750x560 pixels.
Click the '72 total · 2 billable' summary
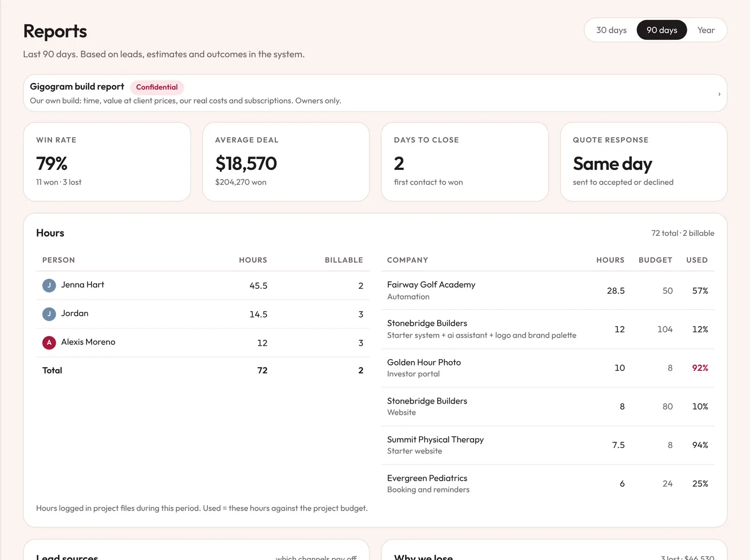point(682,233)
